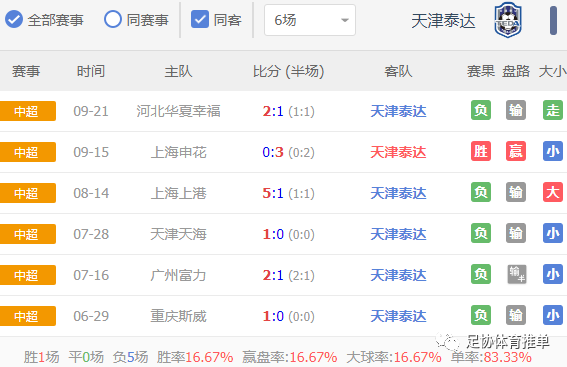Click the 时间 column header
The image size is (567, 367).
tap(91, 71)
